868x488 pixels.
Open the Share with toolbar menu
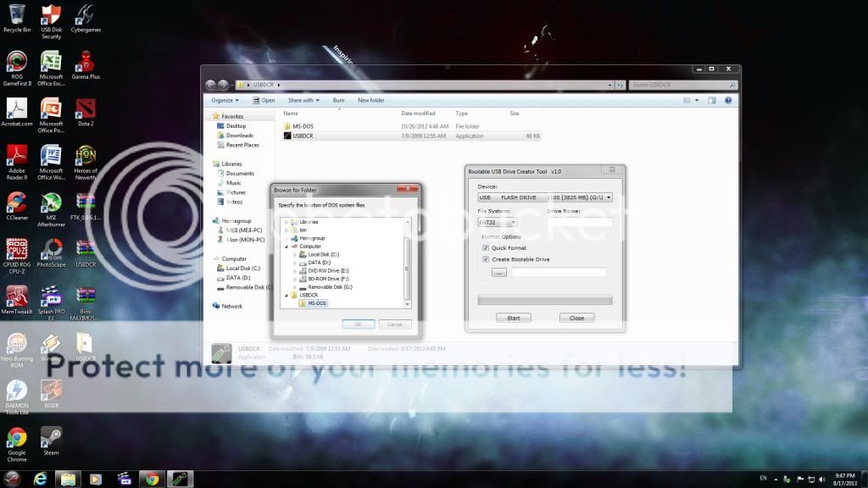(x=303, y=100)
